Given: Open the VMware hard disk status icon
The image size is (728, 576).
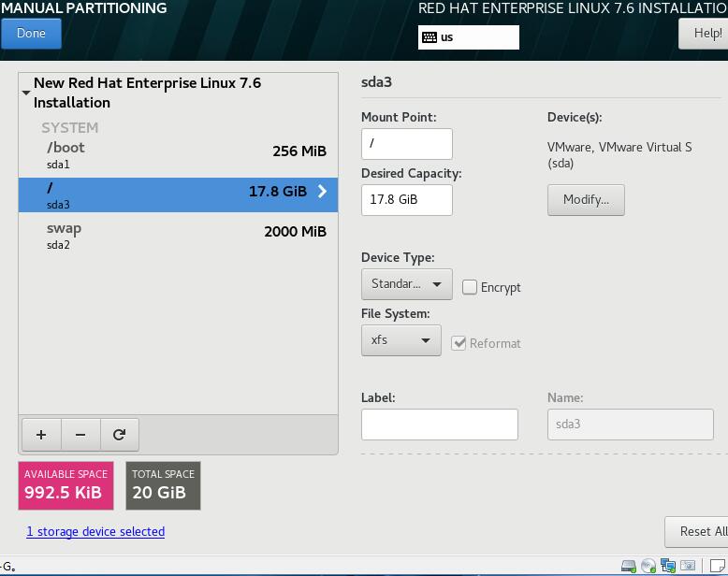Looking at the screenshot, I should (x=629, y=566).
